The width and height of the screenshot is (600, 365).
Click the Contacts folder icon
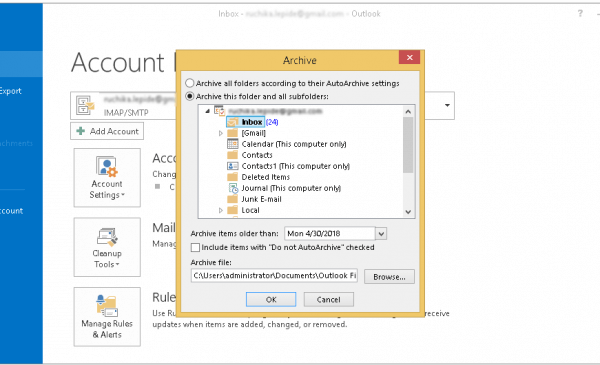233,155
